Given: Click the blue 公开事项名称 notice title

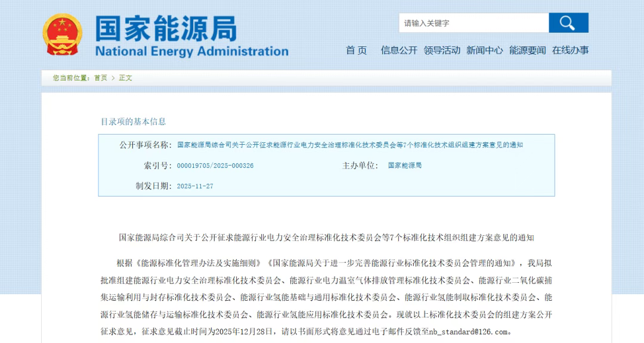Looking at the screenshot, I should pyautogui.click(x=349, y=145).
